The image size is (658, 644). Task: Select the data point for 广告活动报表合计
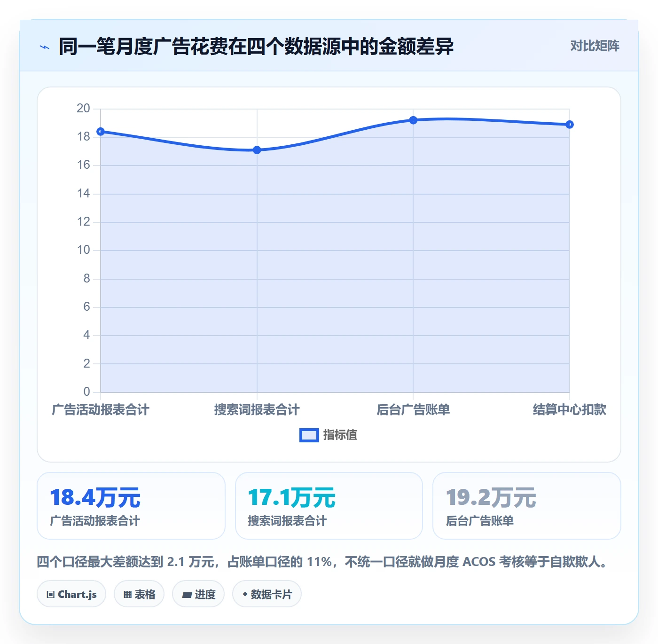point(101,132)
